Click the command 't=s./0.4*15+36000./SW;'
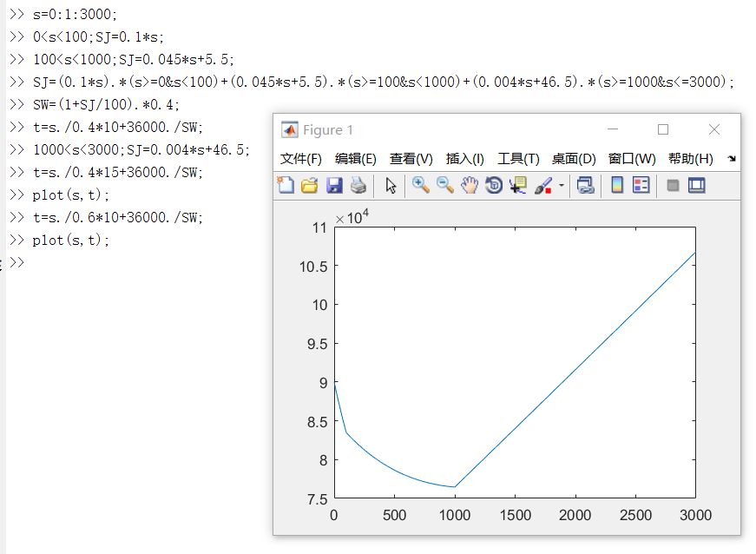Screen dimensions: 756x554 [x=117, y=172]
